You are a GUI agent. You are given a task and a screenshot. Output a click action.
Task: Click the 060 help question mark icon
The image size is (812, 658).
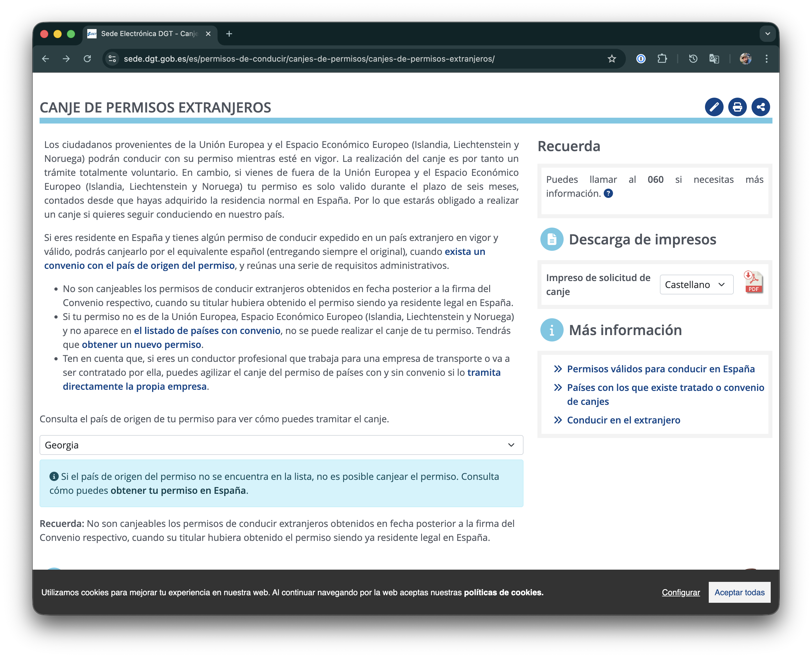(x=608, y=193)
